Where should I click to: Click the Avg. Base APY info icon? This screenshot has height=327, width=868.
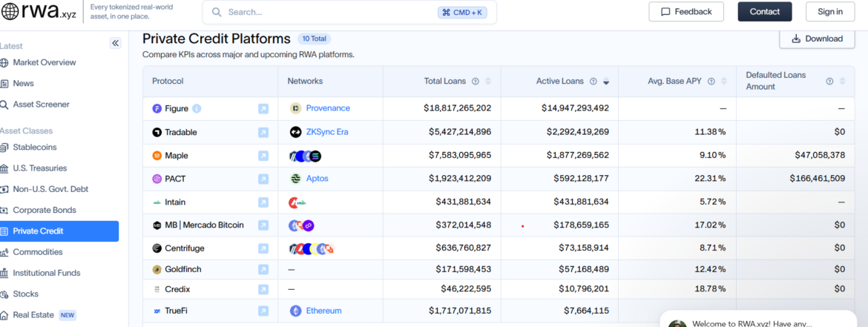click(711, 82)
